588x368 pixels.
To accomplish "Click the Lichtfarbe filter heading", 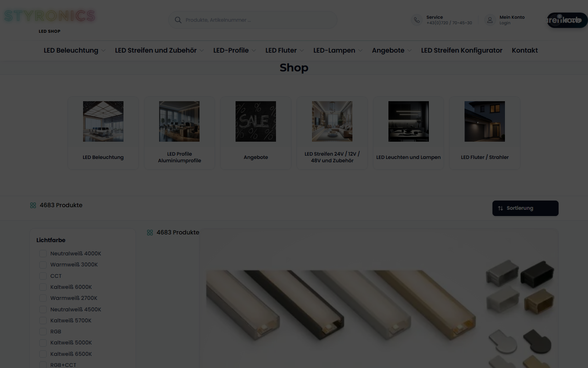I will tap(51, 240).
